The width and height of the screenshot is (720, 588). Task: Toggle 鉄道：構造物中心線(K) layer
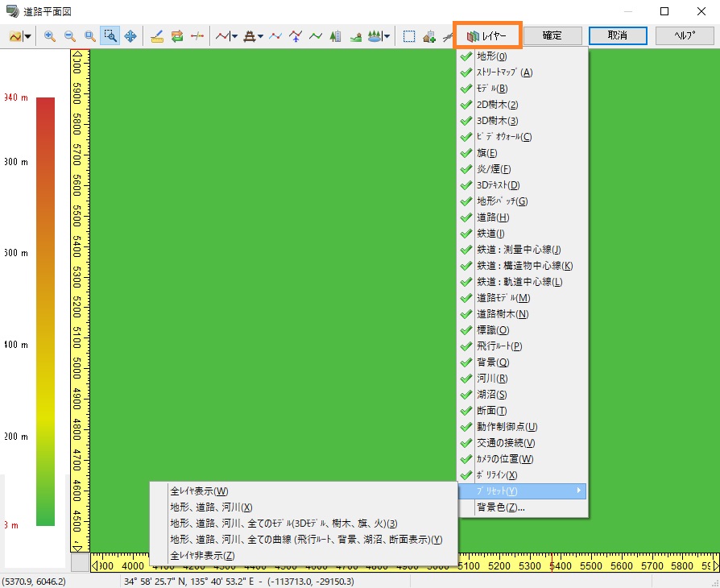coord(523,266)
